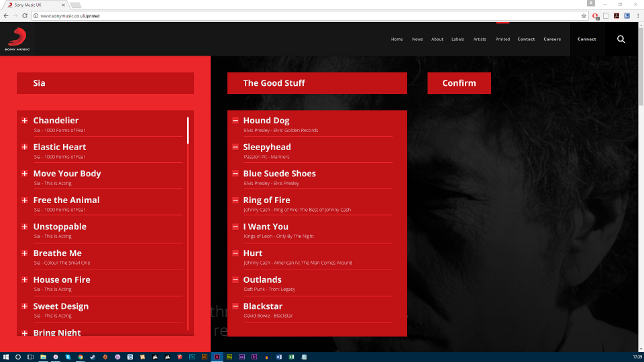644x362 pixels.
Task: Open the Adobe Acrobat extension icon
Action: 616,16
